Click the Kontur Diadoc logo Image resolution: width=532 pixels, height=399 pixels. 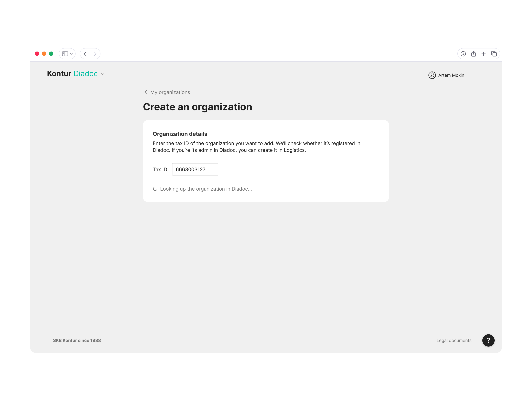72,74
